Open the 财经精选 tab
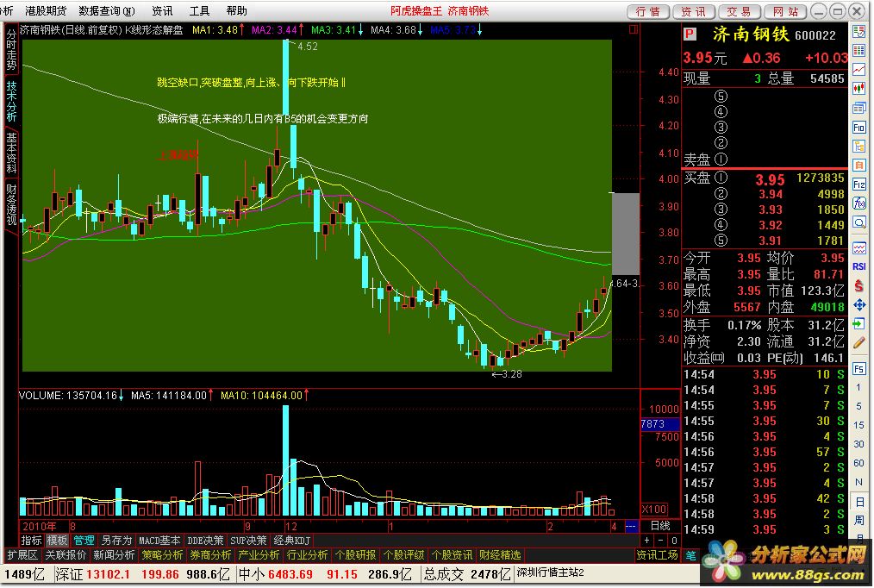The image size is (874, 588). [500, 555]
